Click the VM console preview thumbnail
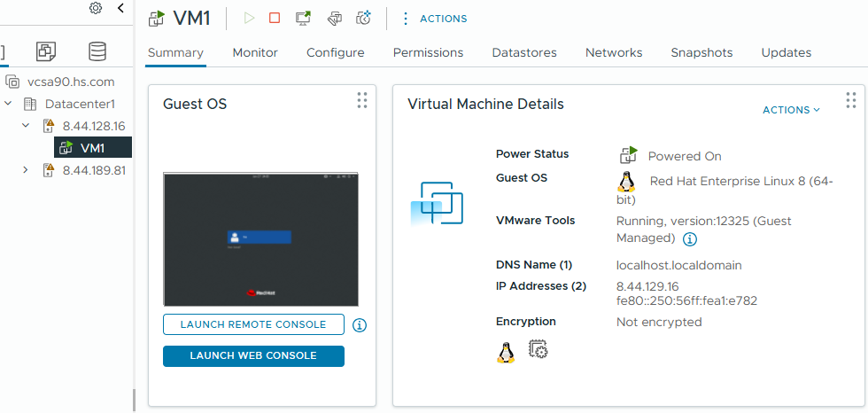Screen dimensions: 868x413 (x=260, y=239)
